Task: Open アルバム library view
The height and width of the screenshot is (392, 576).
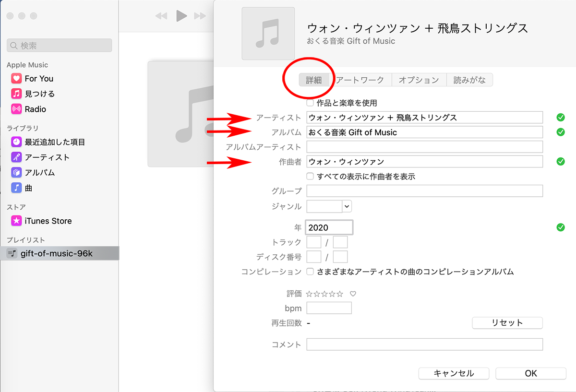Action: tap(39, 173)
